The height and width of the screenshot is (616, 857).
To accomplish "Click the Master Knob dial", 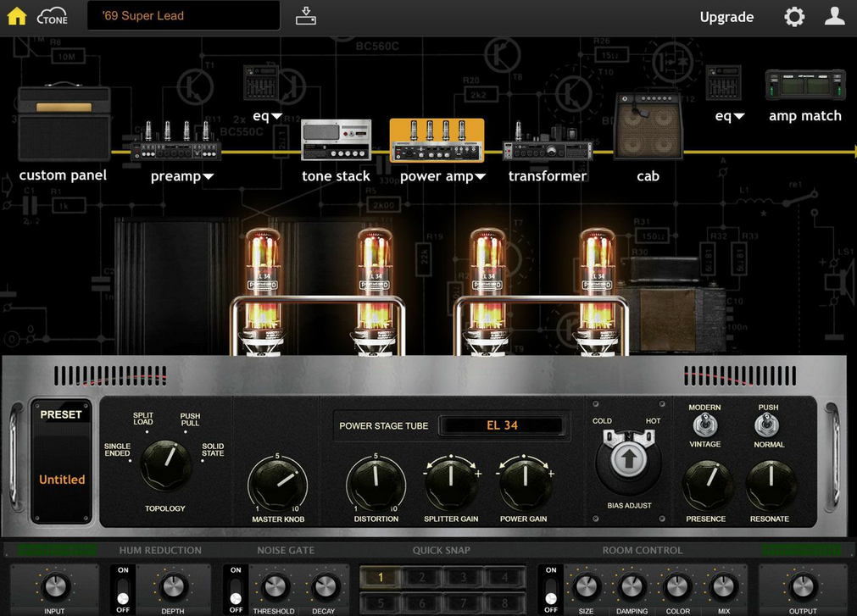I will pos(278,484).
